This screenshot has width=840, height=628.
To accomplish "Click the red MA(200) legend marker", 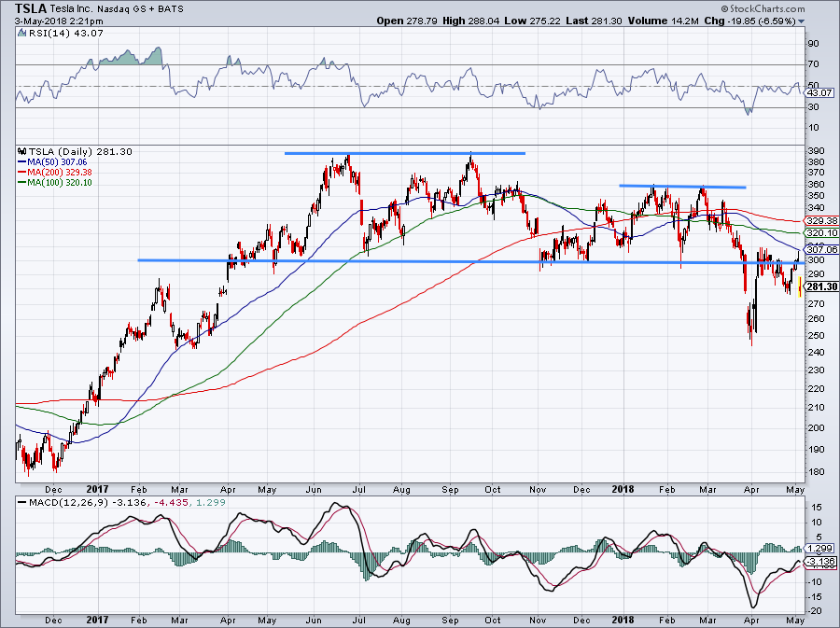I will tap(22, 172).
